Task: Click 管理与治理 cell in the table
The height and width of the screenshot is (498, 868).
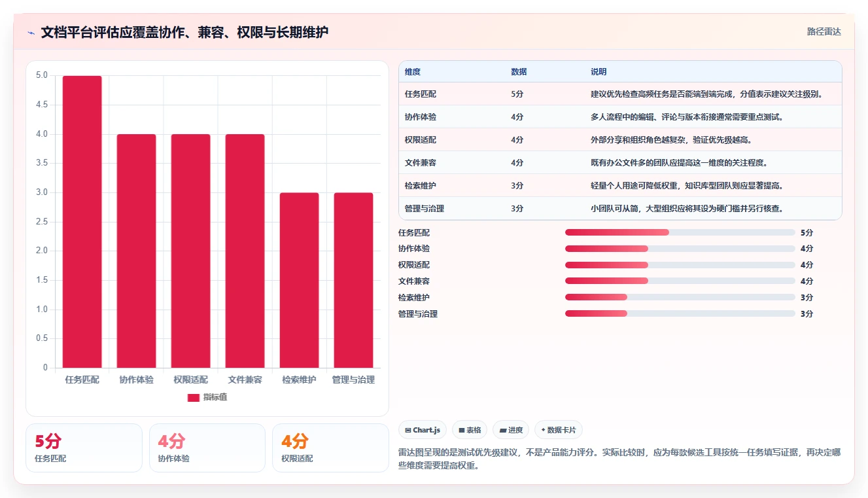Action: [425, 209]
